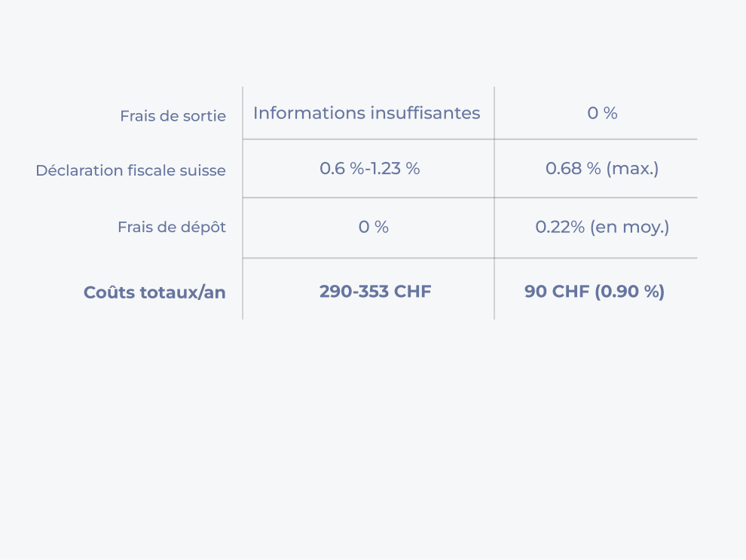746x560 pixels.
Task: Click the '0 %' exit fee value
Action: (x=602, y=113)
